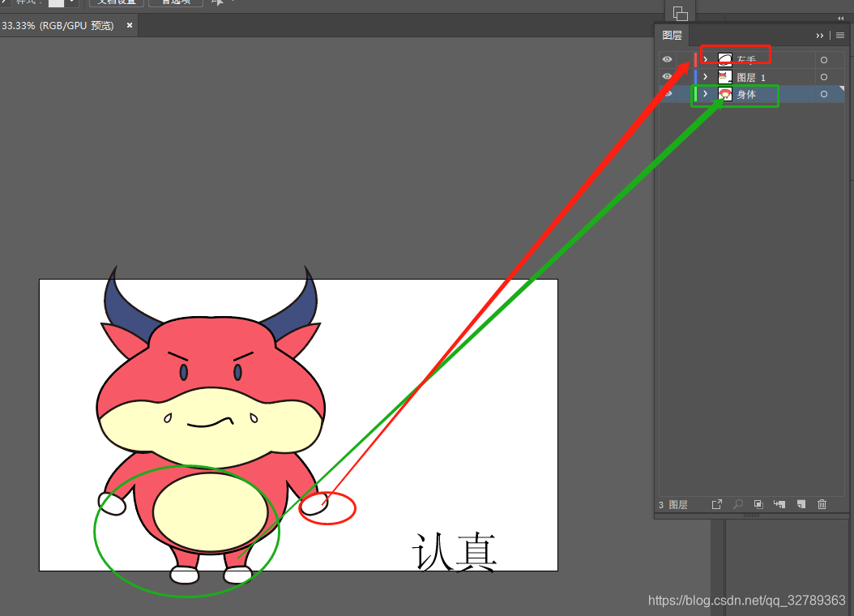Click the 图层 1 layer thumbnail
Viewport: 854px width, 616px height.
725,77
